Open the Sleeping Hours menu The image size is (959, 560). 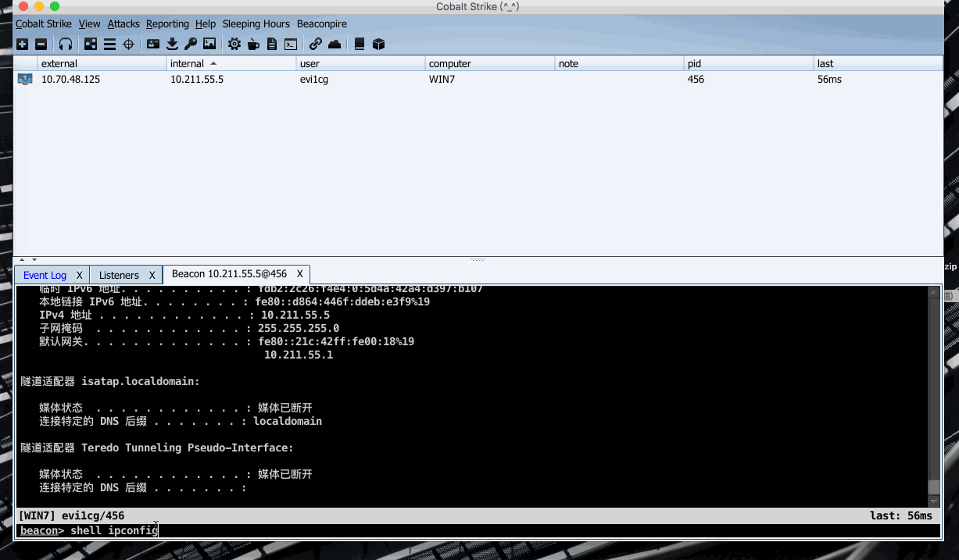point(256,24)
